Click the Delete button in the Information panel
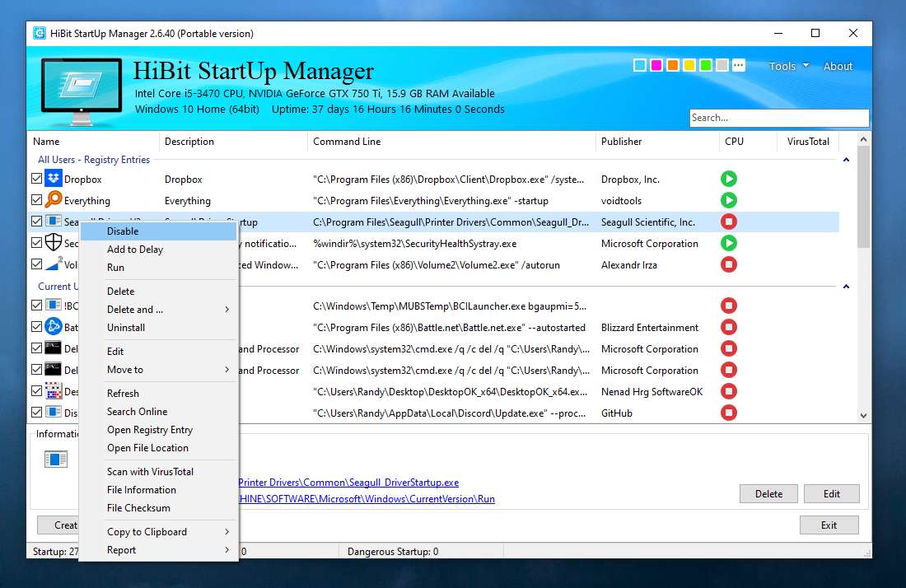 [x=768, y=494]
